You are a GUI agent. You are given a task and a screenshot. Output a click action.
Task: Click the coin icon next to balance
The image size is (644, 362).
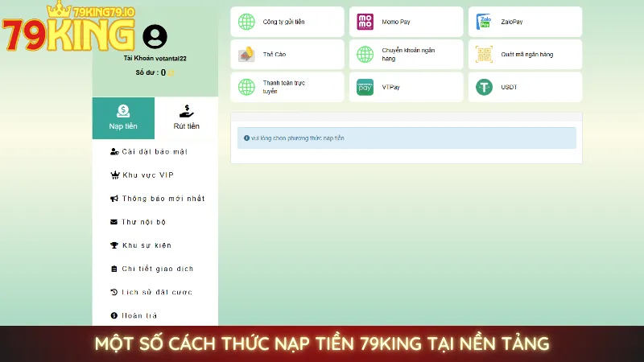pyautogui.click(x=171, y=73)
